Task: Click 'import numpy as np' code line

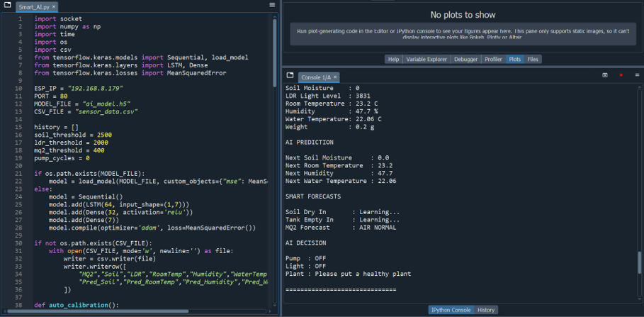Action: click(67, 27)
